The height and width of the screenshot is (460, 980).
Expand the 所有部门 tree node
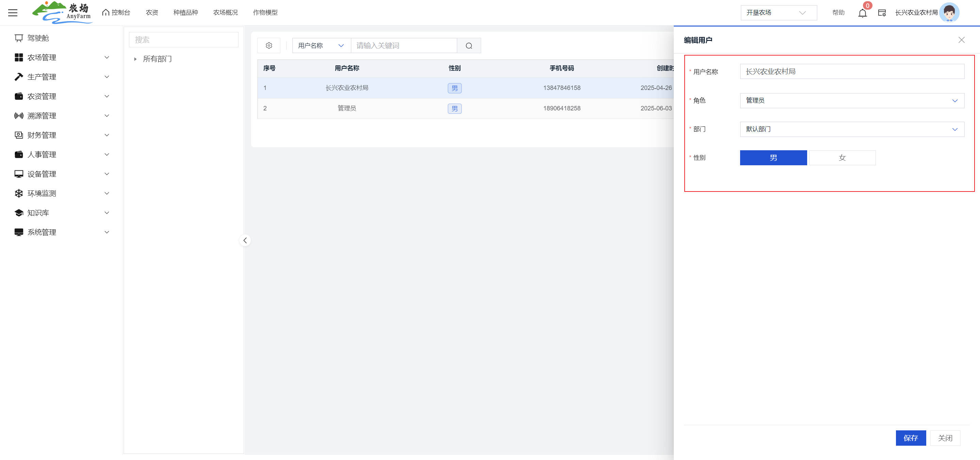pos(135,59)
